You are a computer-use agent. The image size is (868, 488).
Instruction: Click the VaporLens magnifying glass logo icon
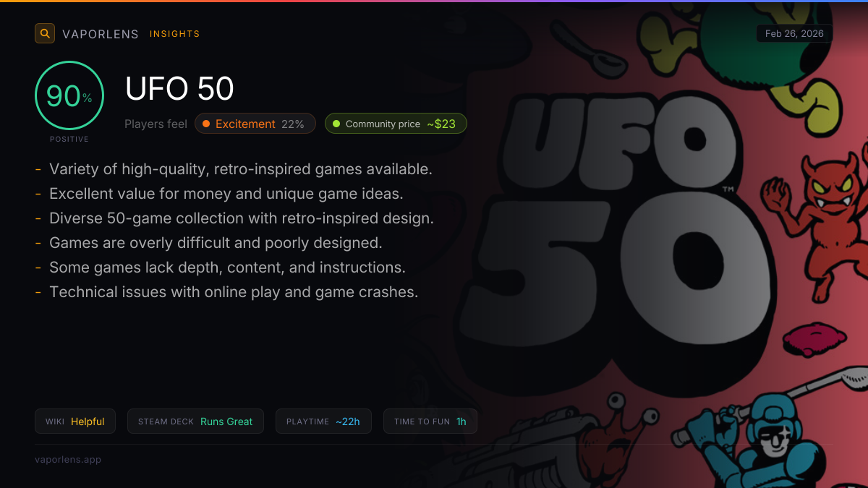coord(45,33)
